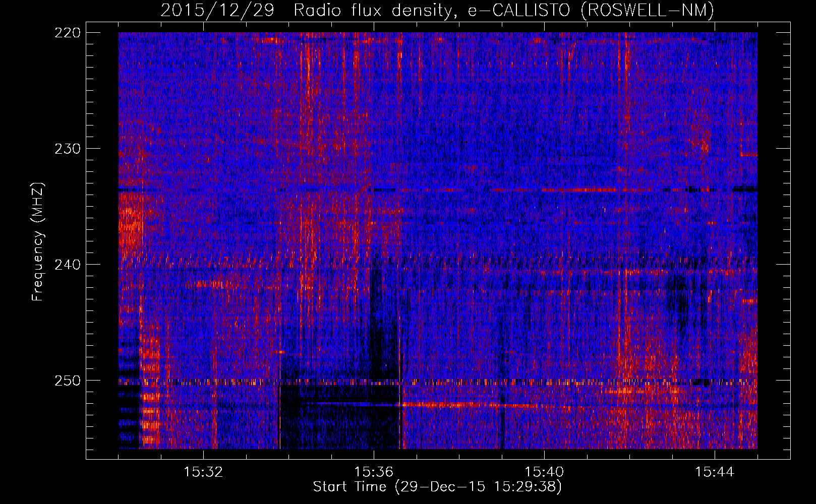Click the 230 frequency tick label
The image size is (816, 504).
click(67, 149)
